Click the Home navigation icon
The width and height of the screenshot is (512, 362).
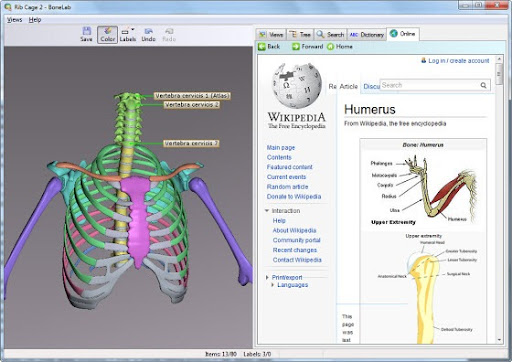(330, 47)
